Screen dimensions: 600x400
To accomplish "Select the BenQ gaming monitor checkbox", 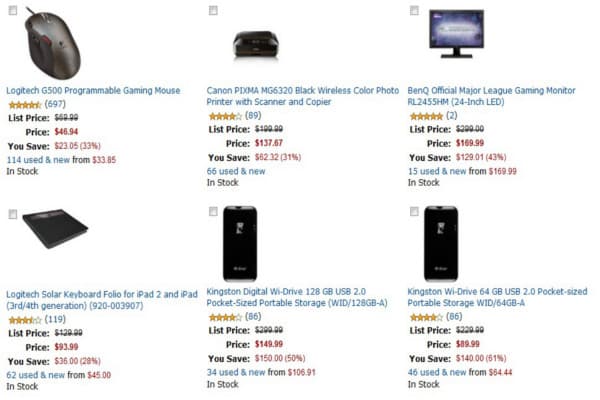I will tap(414, 10).
